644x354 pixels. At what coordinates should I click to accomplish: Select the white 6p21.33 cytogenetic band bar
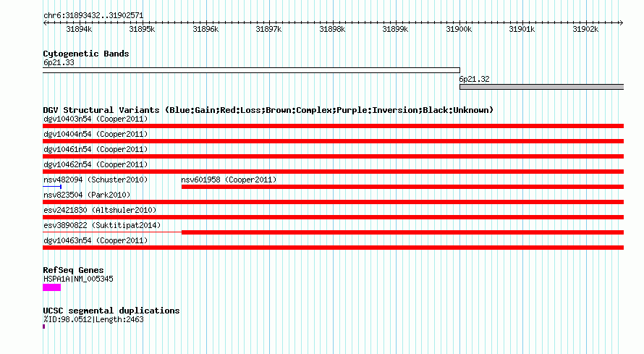click(251, 70)
